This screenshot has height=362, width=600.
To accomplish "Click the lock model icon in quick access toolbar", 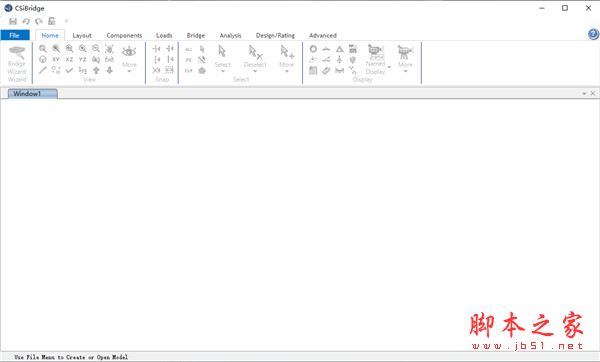I will (x=52, y=21).
